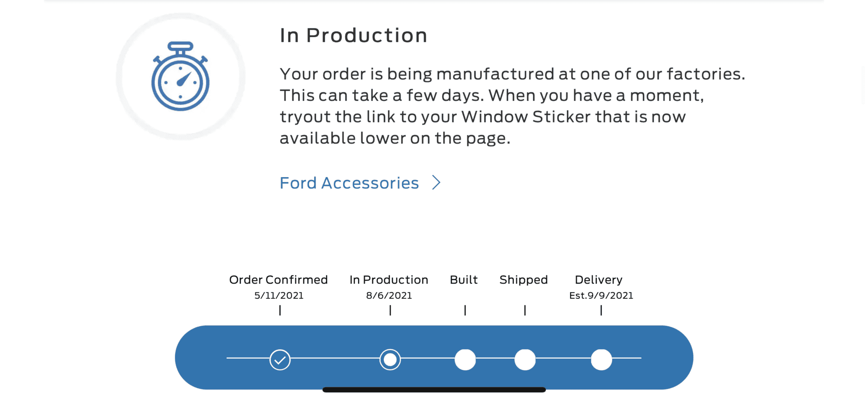The width and height of the screenshot is (868, 401).
Task: Select the Built milestone circle
Action: (465, 359)
